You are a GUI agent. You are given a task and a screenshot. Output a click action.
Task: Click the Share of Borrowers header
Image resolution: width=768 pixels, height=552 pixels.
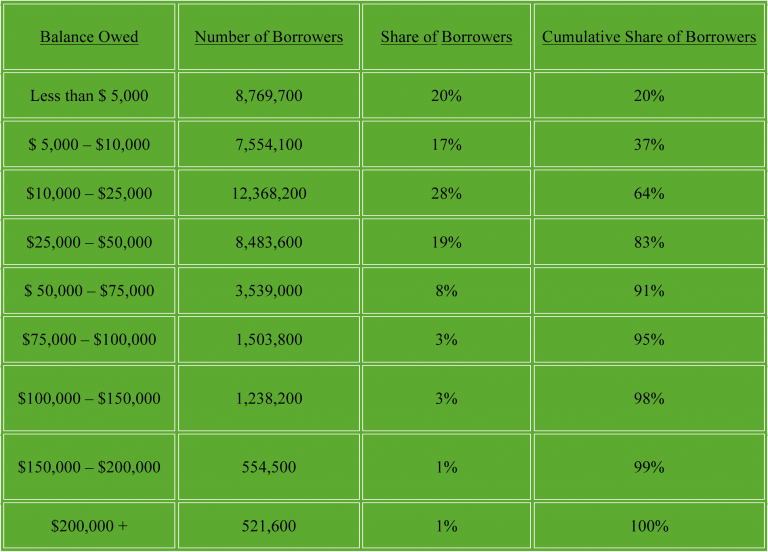[x=446, y=37]
